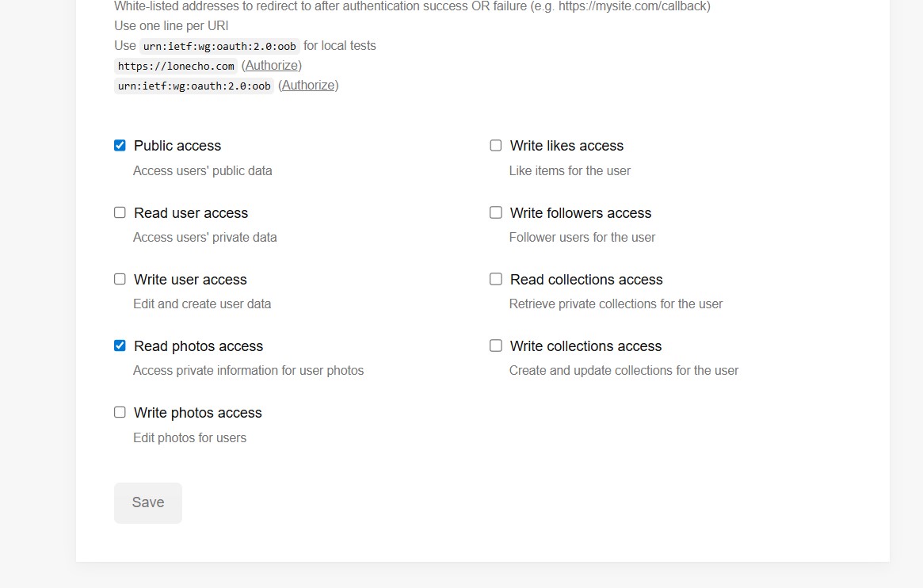Click the Write photos access label
The image size is (923, 588).
tap(198, 413)
